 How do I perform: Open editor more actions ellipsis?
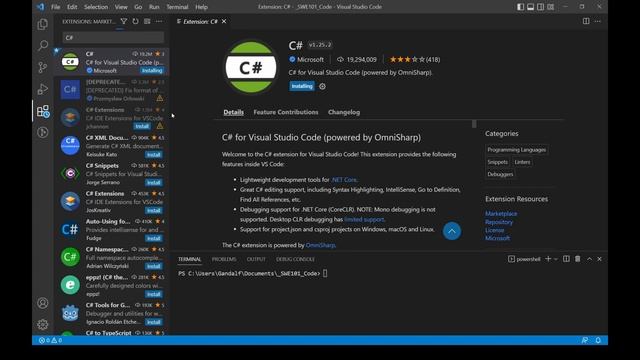click(598, 21)
